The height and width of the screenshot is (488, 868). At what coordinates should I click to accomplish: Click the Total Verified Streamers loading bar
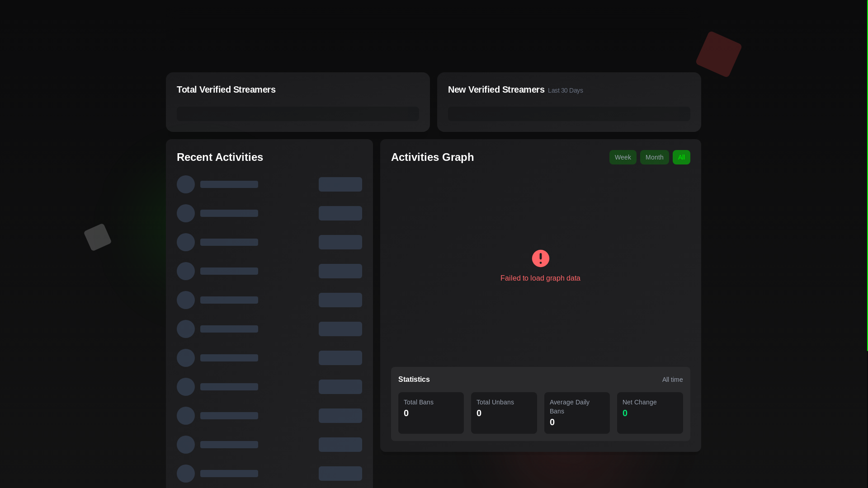click(297, 114)
